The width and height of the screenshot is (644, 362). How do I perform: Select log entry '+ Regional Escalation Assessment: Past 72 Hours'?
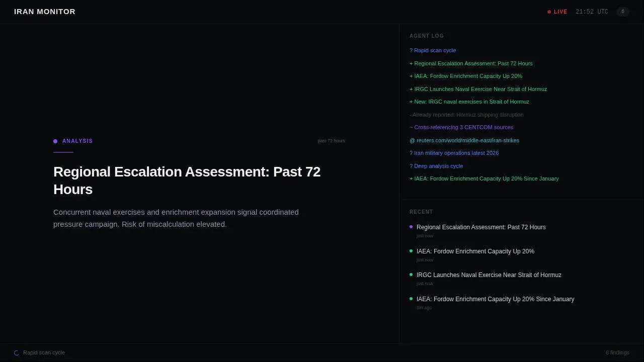click(471, 63)
